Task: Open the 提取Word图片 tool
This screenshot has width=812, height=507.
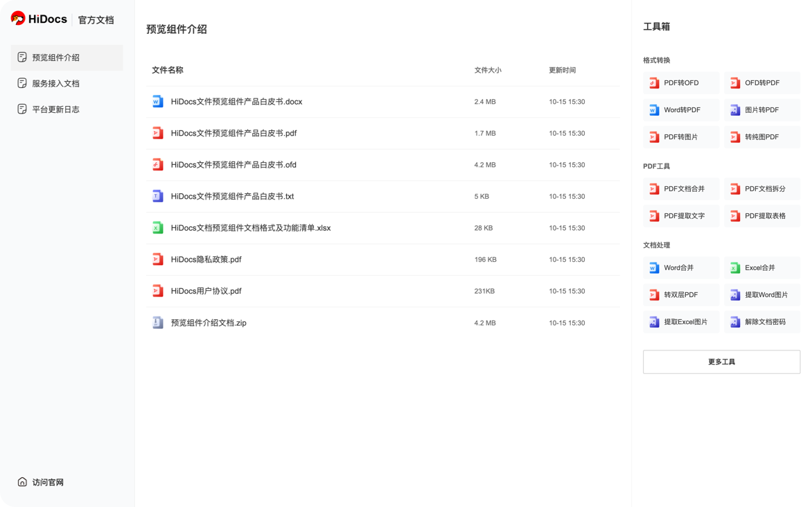Action: [761, 294]
